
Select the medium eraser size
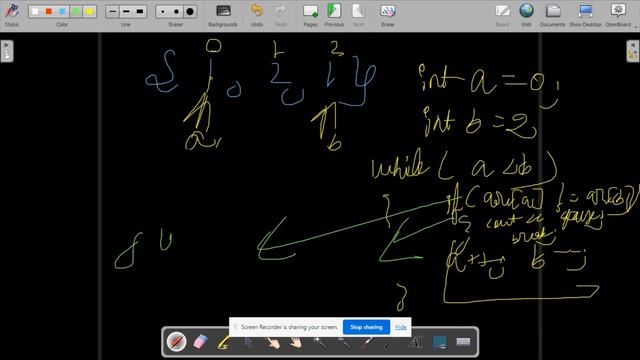(176, 11)
